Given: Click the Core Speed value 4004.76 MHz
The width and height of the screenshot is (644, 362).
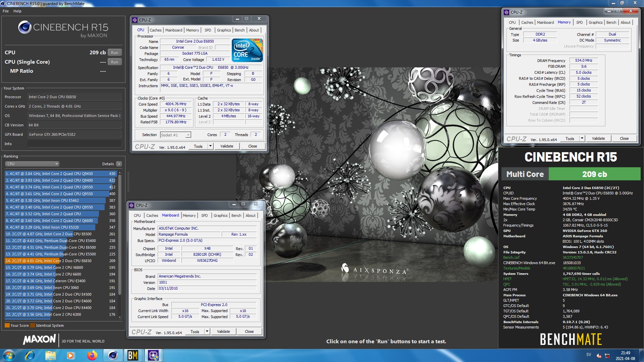Looking at the screenshot, I should click(176, 104).
